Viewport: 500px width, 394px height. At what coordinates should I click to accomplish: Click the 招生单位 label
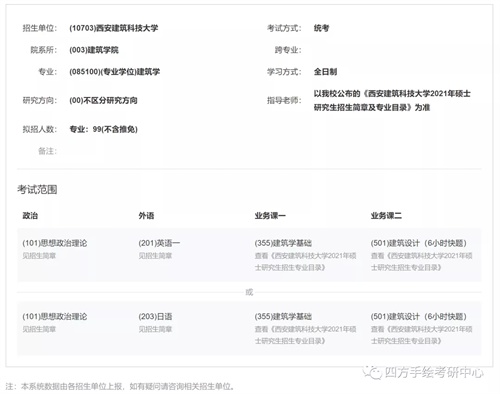[x=40, y=28]
